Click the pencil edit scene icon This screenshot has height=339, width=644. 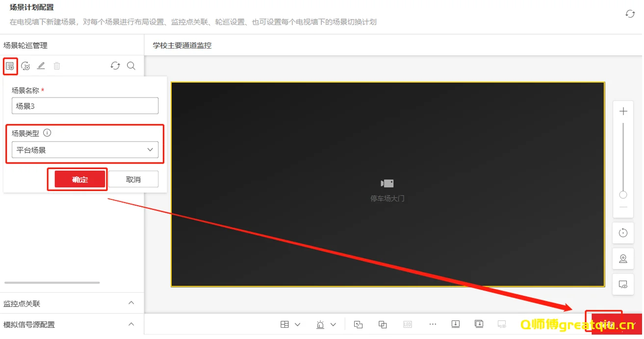[x=41, y=66]
